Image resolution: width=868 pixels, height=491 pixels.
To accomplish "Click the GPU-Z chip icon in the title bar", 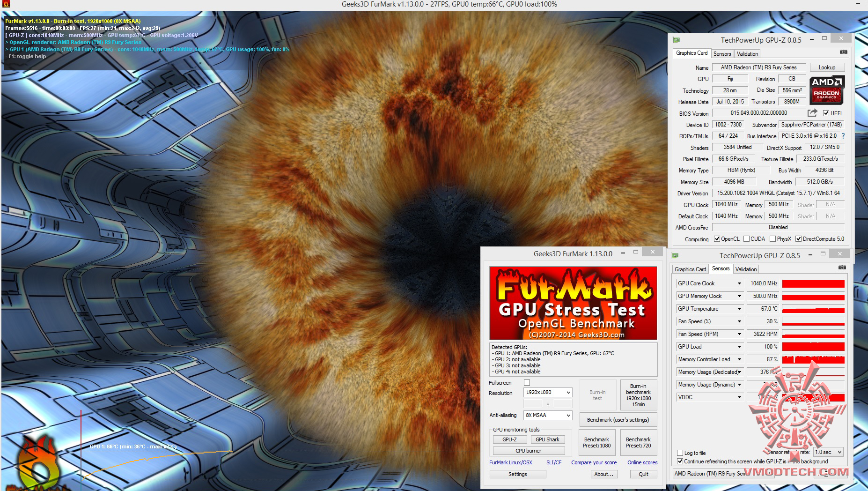I will (x=675, y=40).
